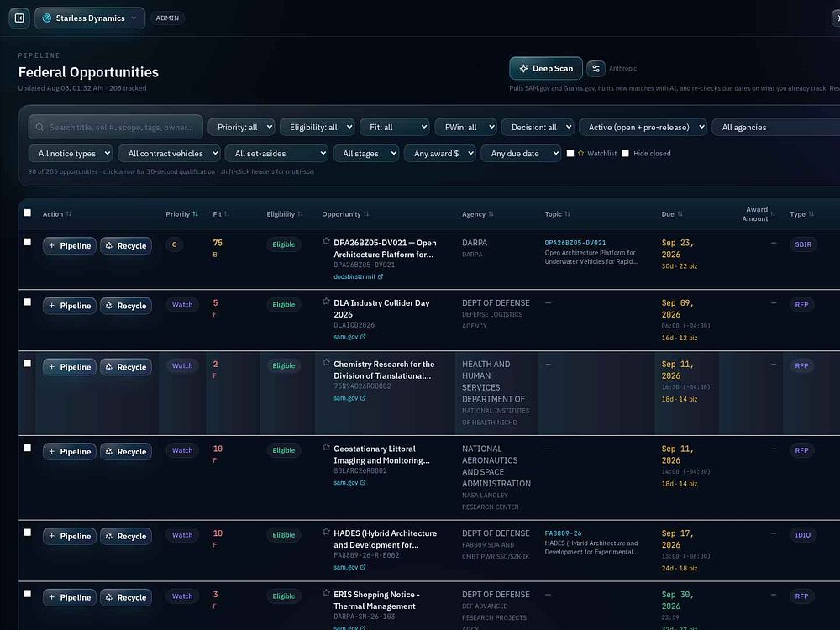This screenshot has height=630, width=840.
Task: Open the Priority: all dropdown
Action: point(241,128)
